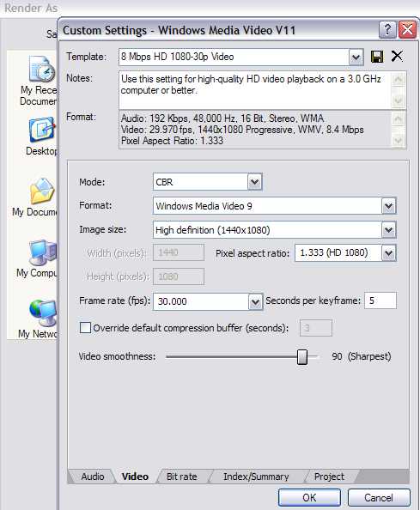Expand the Template dropdown list
Screen dimensions: 420x510
pos(356,58)
